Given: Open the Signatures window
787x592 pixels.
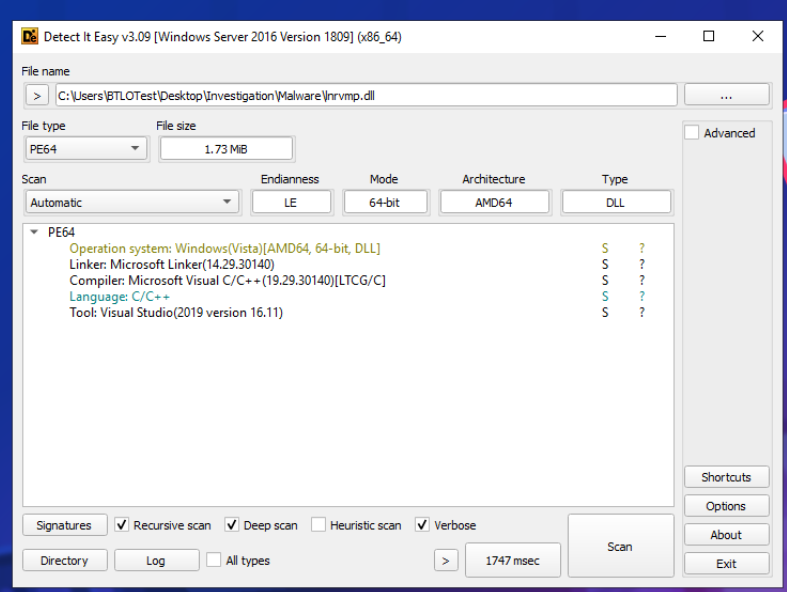Looking at the screenshot, I should [64, 525].
